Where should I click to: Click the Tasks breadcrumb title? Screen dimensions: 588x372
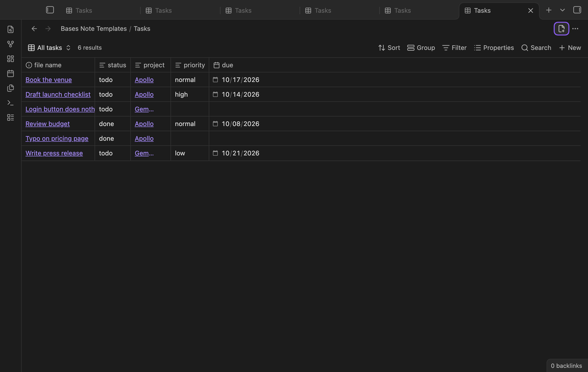point(142,28)
